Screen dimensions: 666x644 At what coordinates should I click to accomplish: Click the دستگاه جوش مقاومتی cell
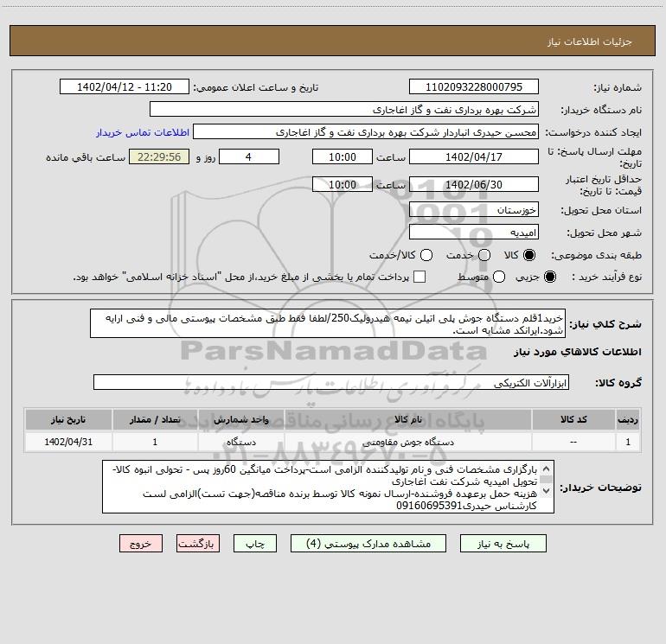pos(407,442)
